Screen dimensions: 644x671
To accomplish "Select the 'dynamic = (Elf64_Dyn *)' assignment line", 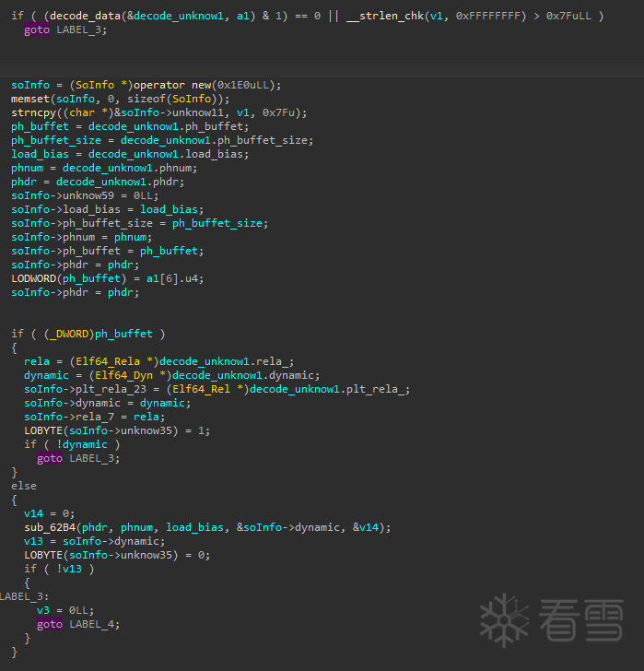I will pyautogui.click(x=171, y=375).
